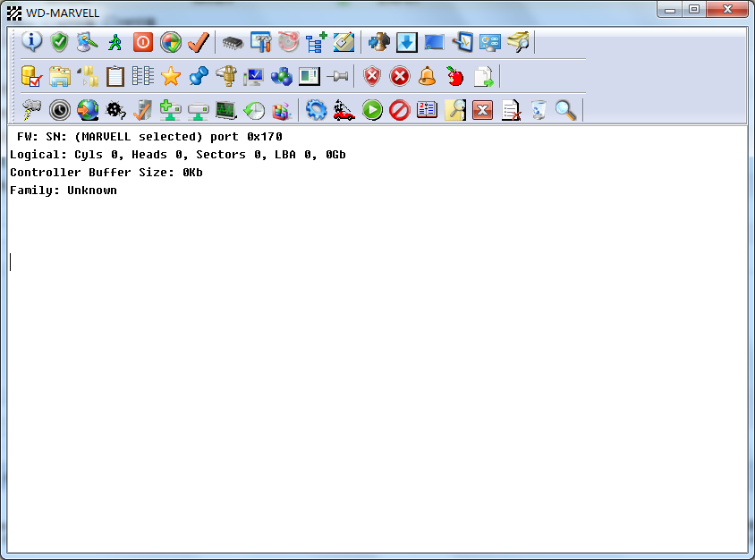Click the open book icon

427,110
